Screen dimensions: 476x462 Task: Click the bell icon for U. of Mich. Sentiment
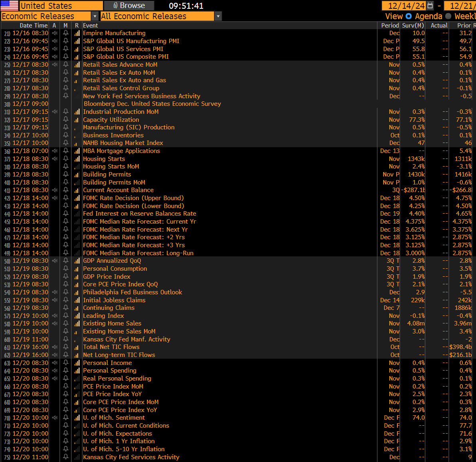65,418
